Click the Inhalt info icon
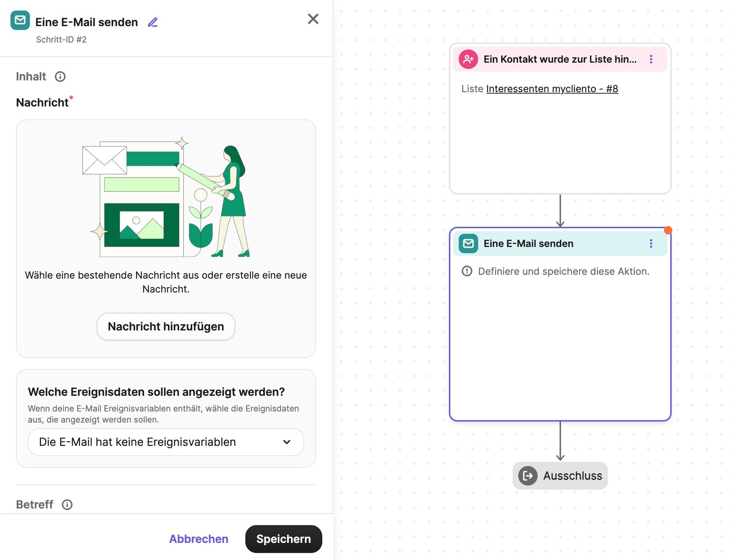The image size is (735, 560). click(60, 77)
